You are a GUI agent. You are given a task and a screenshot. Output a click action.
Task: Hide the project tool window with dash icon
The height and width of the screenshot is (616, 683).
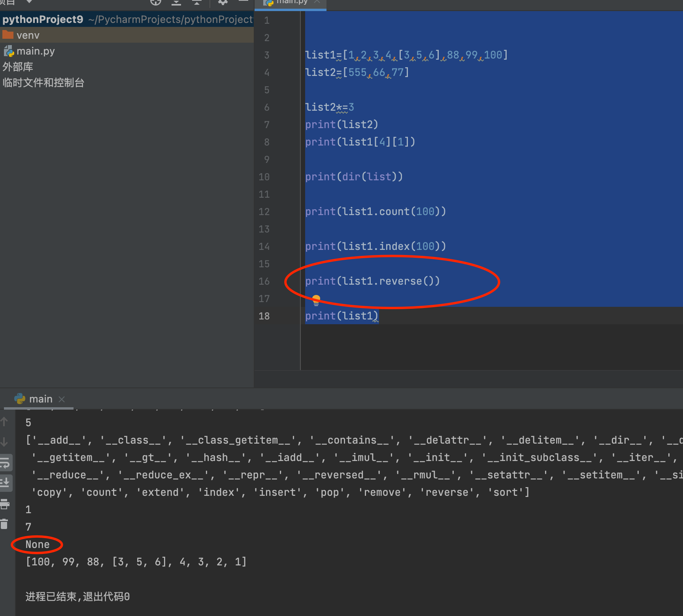243,1
